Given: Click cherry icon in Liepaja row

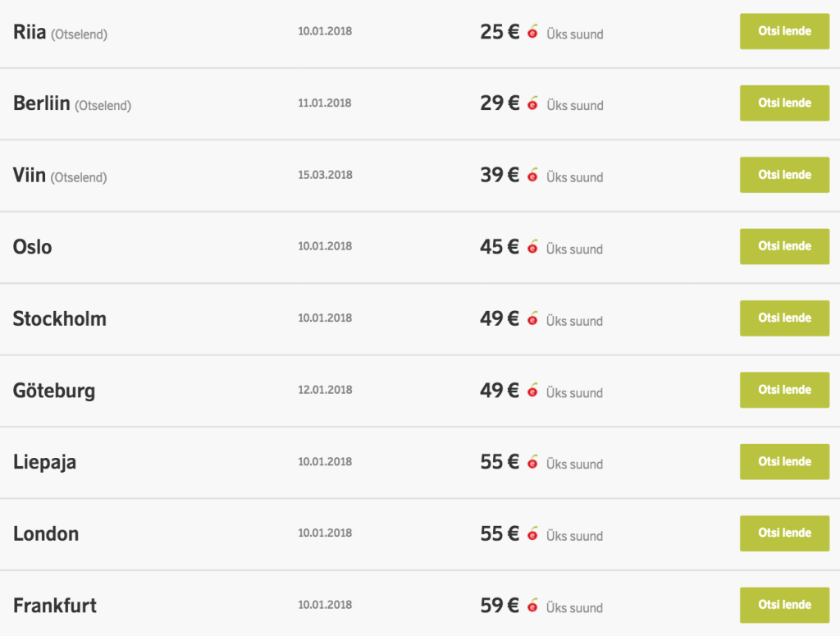Looking at the screenshot, I should [x=532, y=463].
